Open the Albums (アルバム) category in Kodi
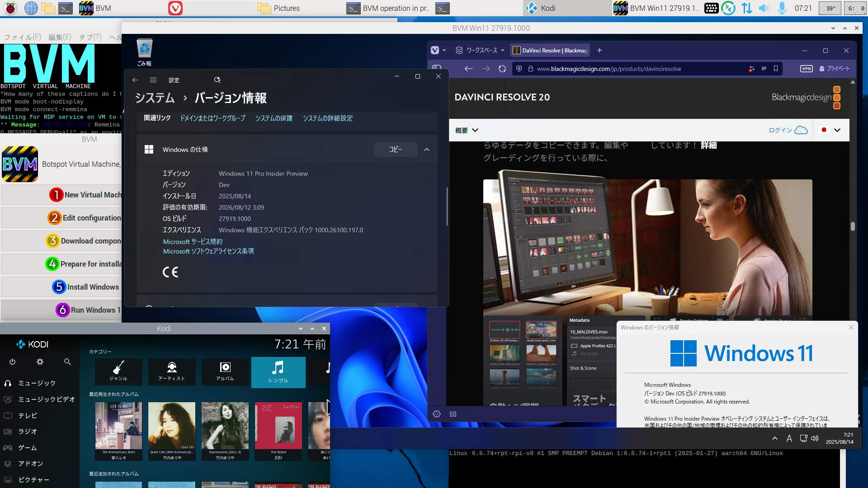The width and height of the screenshot is (868, 488). click(225, 372)
